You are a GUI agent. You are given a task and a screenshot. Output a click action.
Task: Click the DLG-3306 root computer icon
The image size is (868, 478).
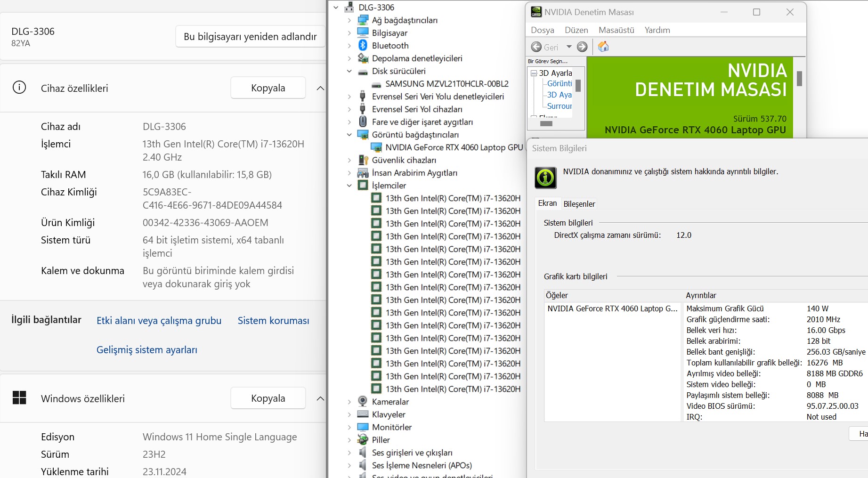tap(349, 7)
